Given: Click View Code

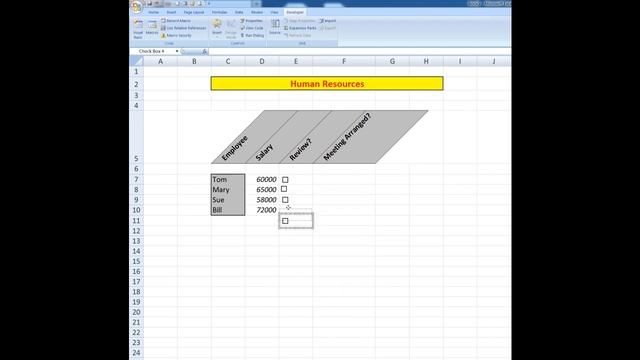Looking at the screenshot, I should (252, 28).
